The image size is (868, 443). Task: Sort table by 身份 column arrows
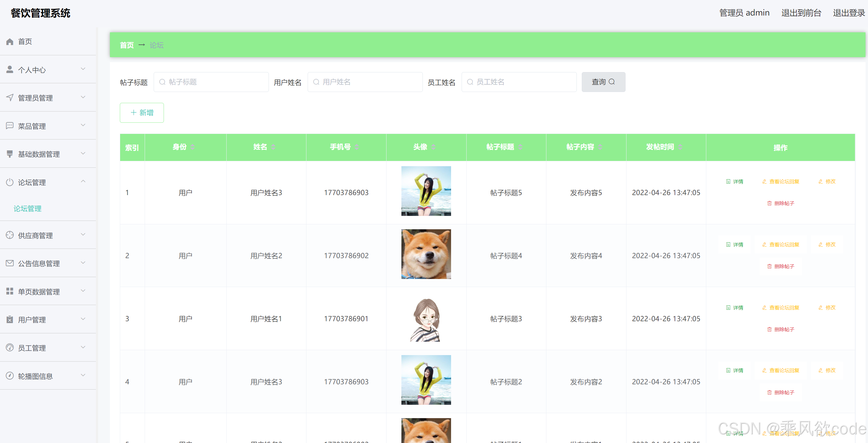[x=192, y=147]
